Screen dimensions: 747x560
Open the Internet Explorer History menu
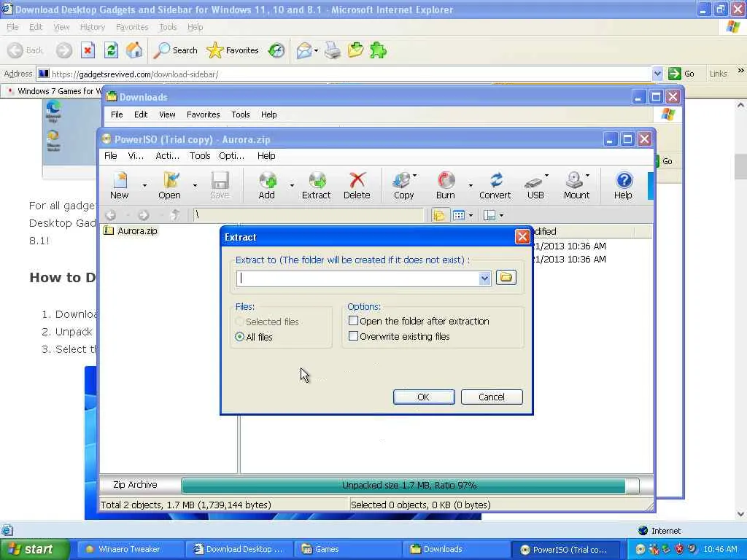[x=93, y=27]
